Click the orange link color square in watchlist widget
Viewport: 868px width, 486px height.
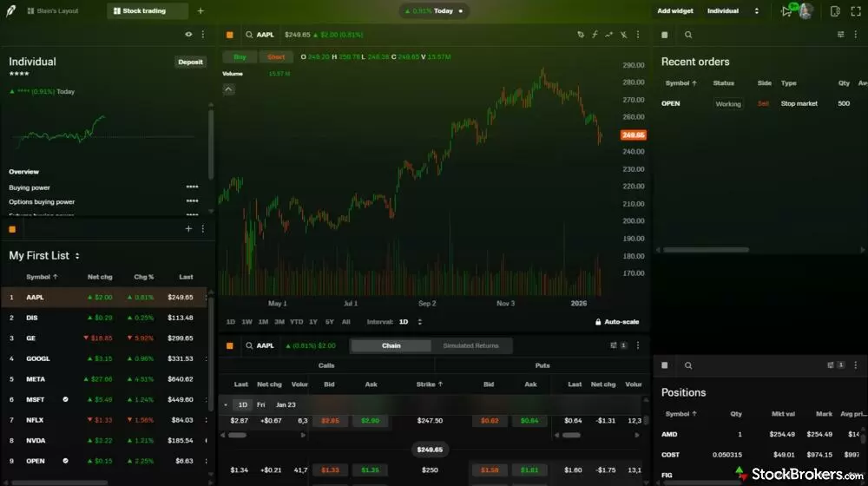pos(12,228)
